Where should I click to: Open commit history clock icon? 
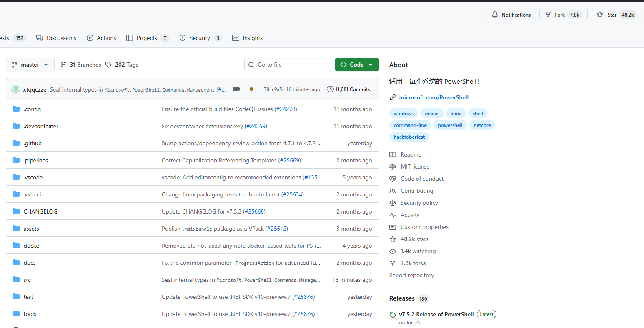pos(331,89)
